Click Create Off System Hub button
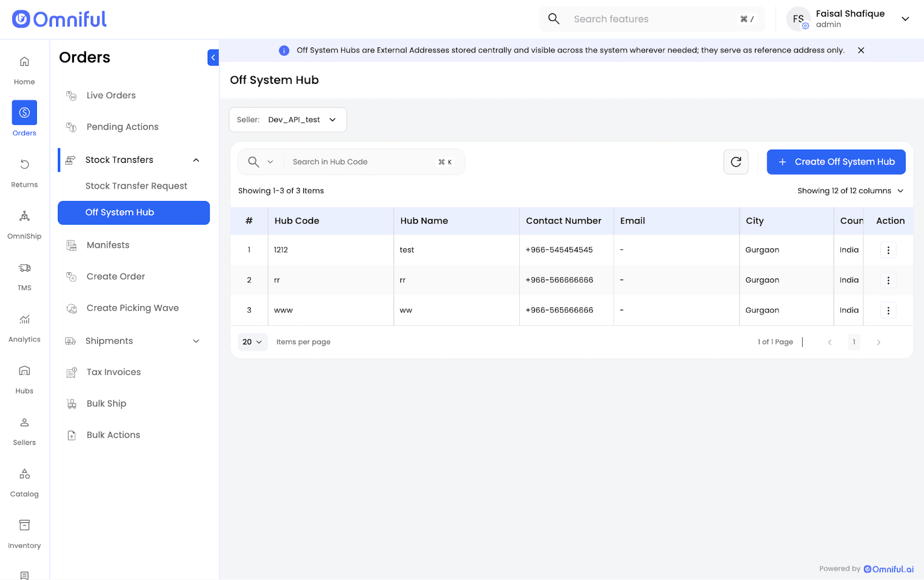This screenshot has width=924, height=580. coord(836,162)
